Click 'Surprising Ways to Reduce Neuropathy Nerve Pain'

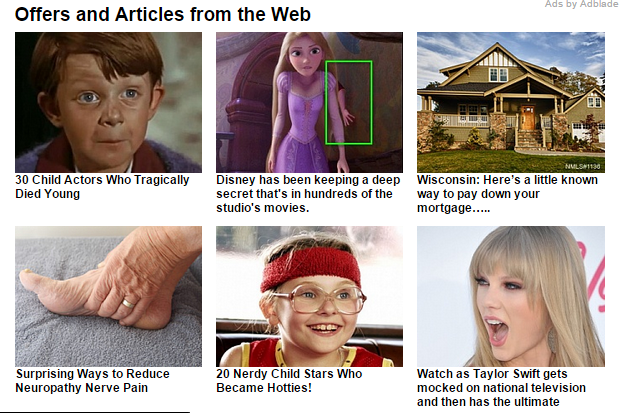tap(92, 380)
